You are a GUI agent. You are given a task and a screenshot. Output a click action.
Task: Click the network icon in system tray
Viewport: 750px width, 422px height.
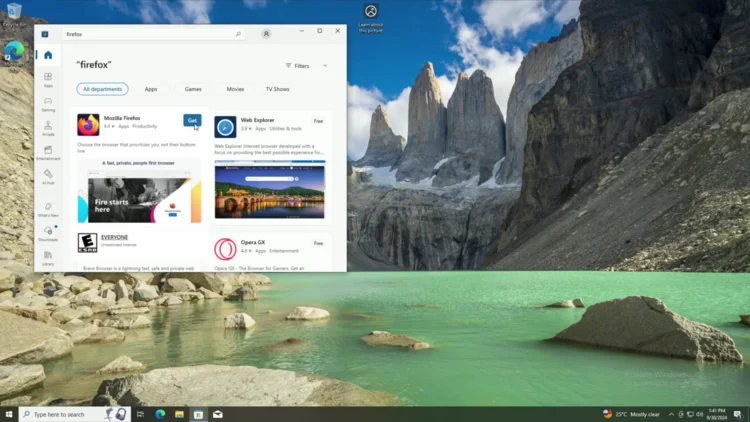pos(690,414)
